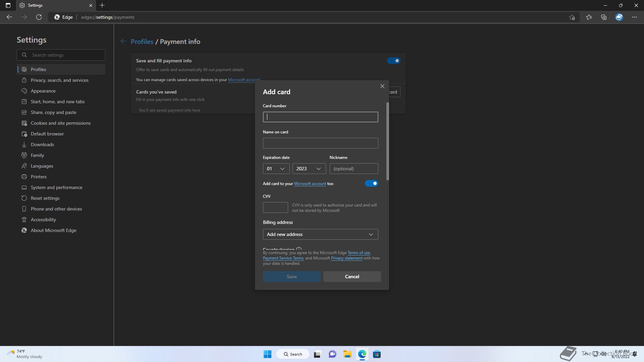Click the Nickname optional field
Viewport: 644px width, 362px height.
(x=354, y=169)
